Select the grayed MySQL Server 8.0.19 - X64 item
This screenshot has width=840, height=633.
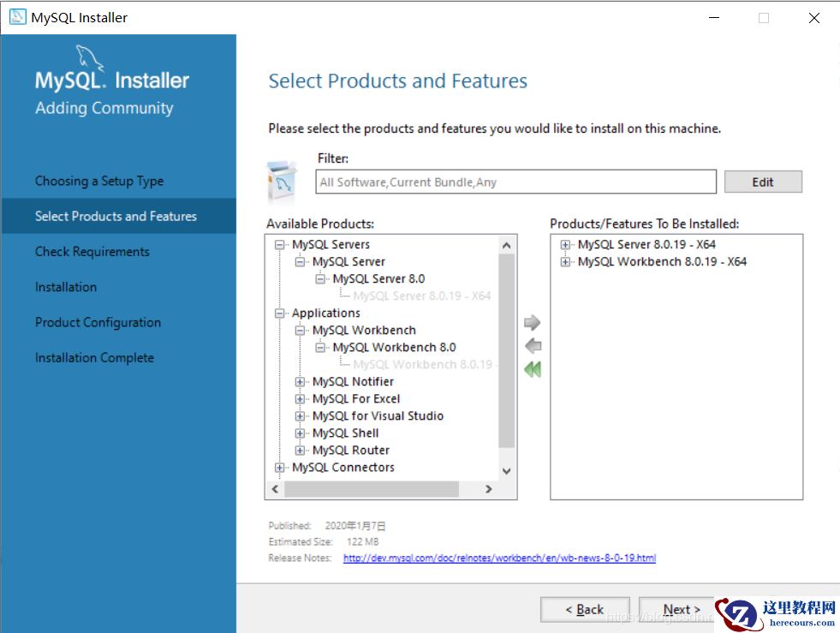click(x=421, y=296)
